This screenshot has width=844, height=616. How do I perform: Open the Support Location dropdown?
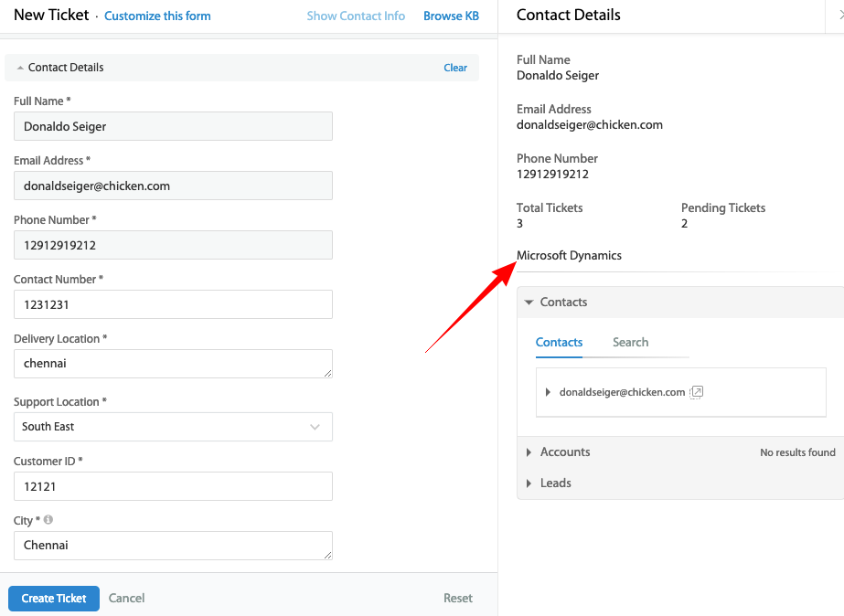pos(173,427)
